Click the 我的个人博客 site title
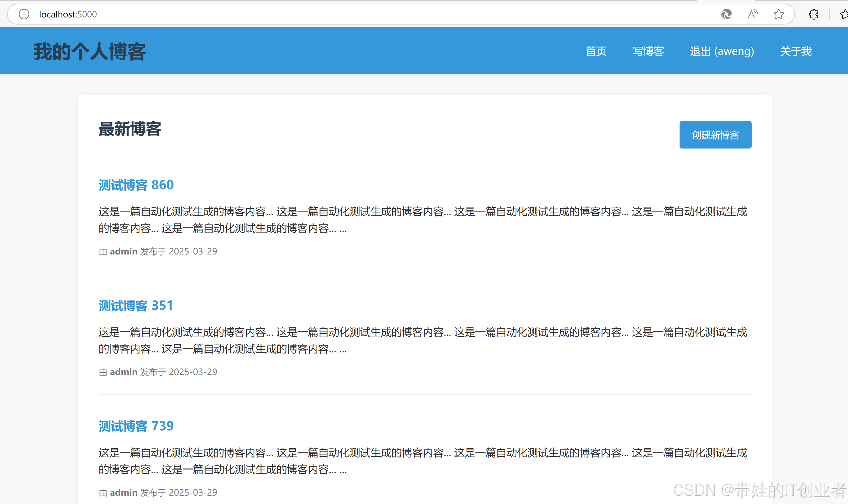This screenshot has height=504, width=848. pyautogui.click(x=90, y=52)
